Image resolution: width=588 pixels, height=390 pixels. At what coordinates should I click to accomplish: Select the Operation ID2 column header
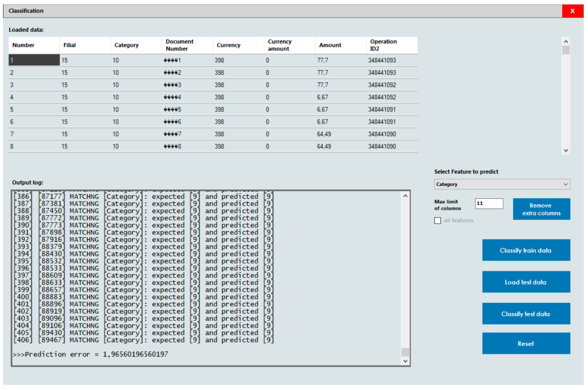(x=383, y=45)
